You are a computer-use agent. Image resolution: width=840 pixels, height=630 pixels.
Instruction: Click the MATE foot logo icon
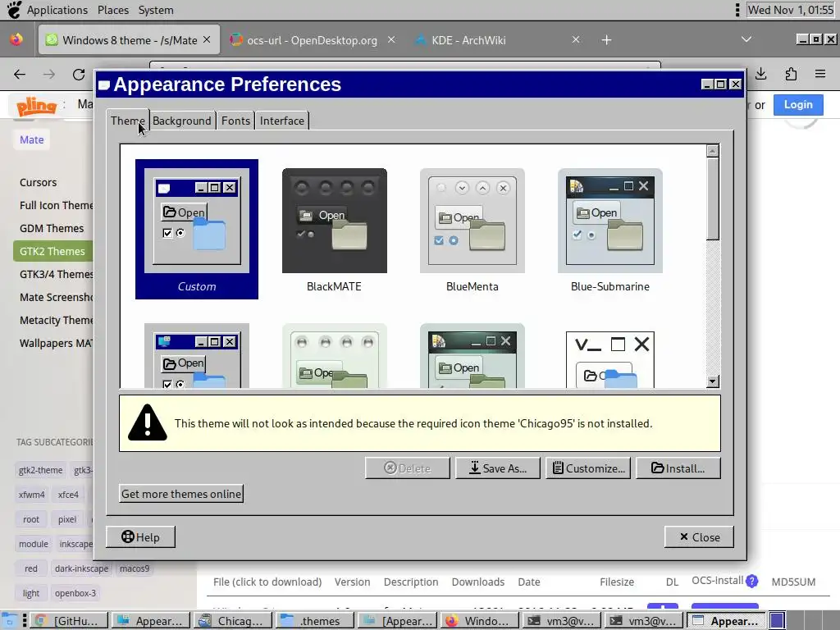click(x=14, y=10)
